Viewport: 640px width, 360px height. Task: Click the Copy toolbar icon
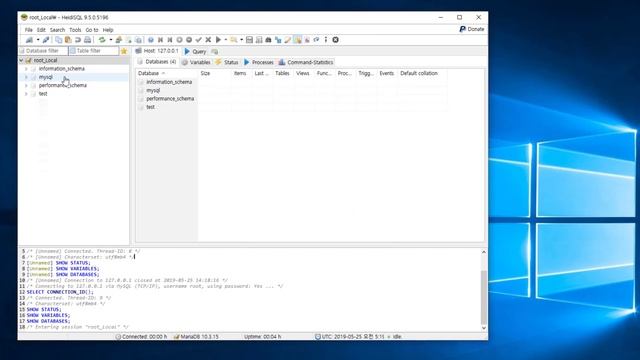[x=58, y=40]
